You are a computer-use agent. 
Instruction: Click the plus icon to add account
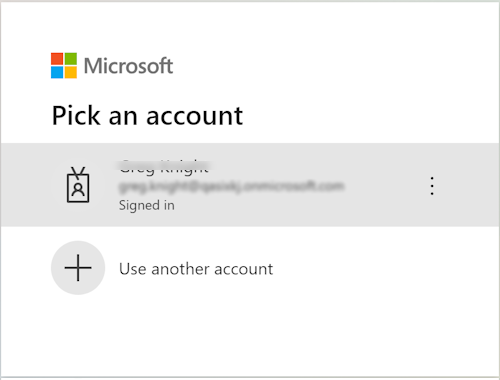78,268
